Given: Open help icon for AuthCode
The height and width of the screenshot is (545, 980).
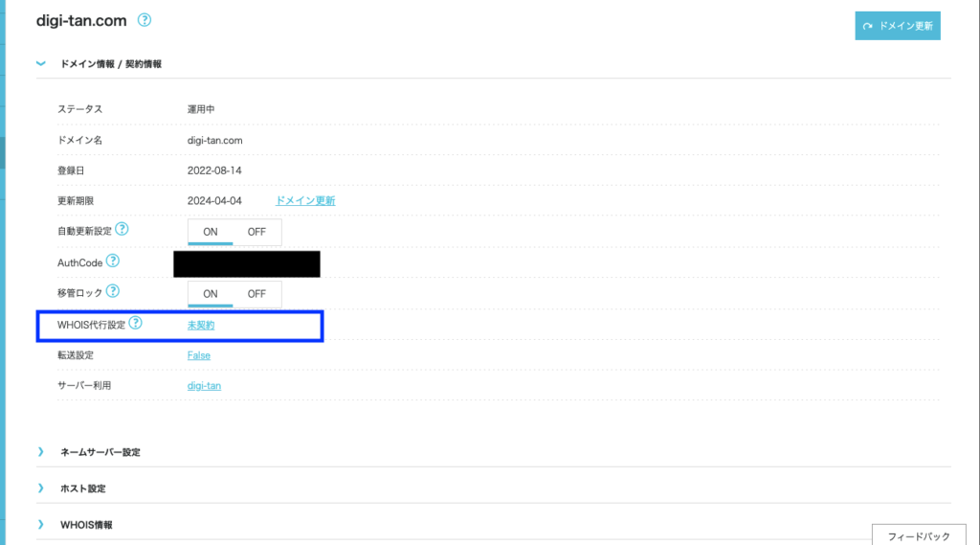Looking at the screenshot, I should click(113, 261).
